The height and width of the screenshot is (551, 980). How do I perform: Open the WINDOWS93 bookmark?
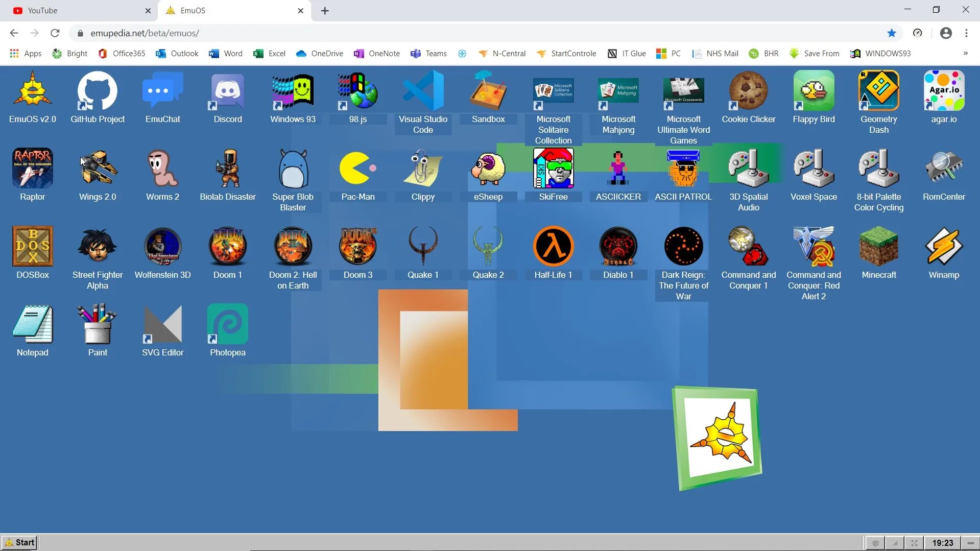[x=880, y=54]
